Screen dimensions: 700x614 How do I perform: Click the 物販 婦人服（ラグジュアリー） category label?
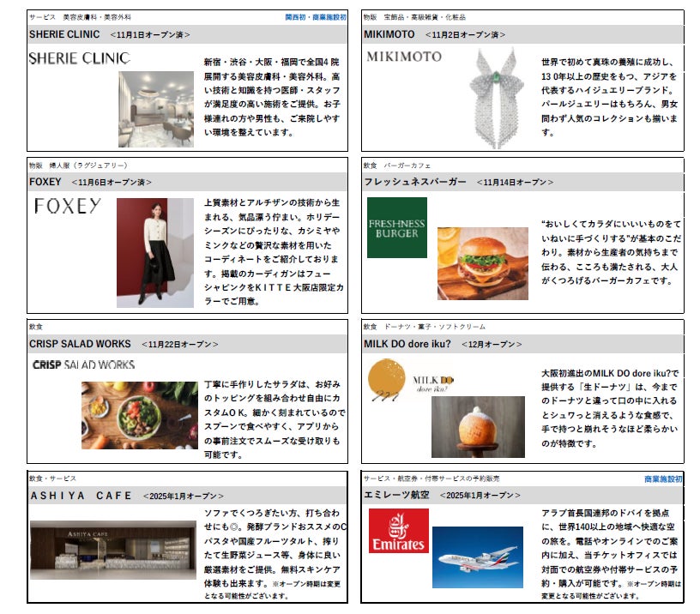(x=79, y=166)
